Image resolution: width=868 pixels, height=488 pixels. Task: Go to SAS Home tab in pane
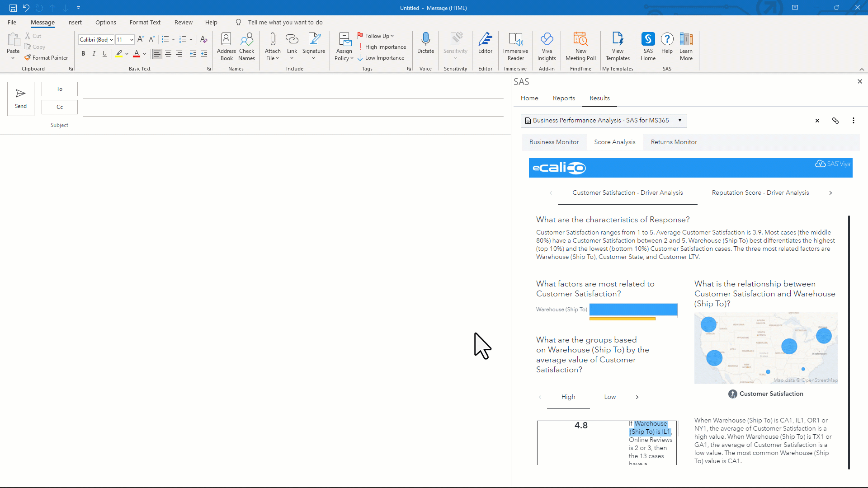(x=529, y=98)
